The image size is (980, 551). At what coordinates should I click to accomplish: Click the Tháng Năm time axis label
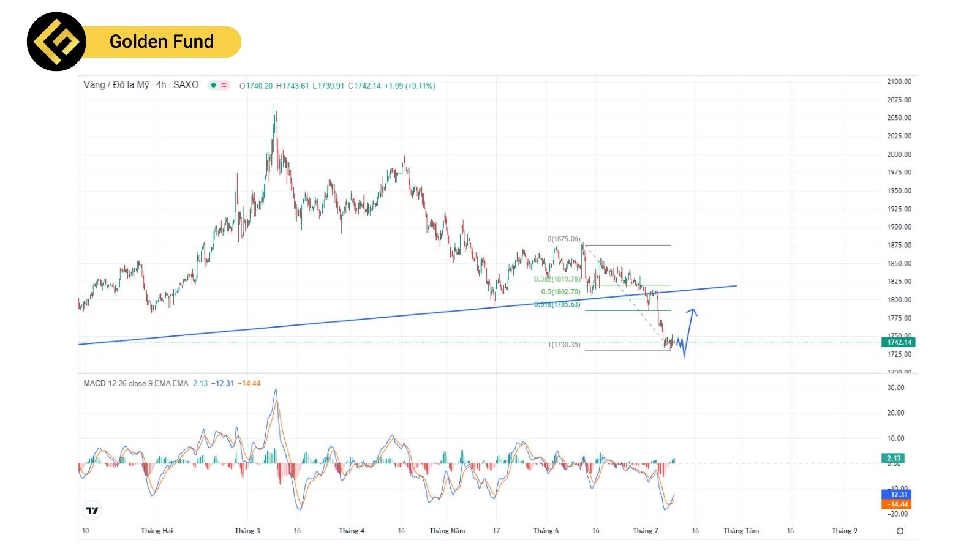(x=447, y=531)
